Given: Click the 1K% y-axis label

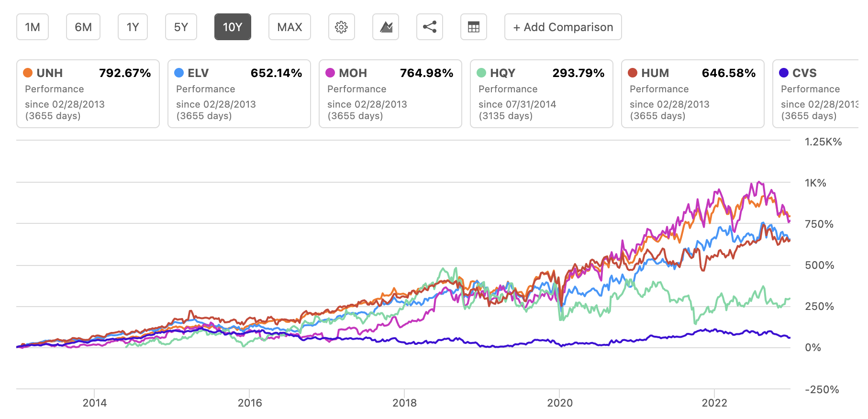Looking at the screenshot, I should [x=815, y=183].
